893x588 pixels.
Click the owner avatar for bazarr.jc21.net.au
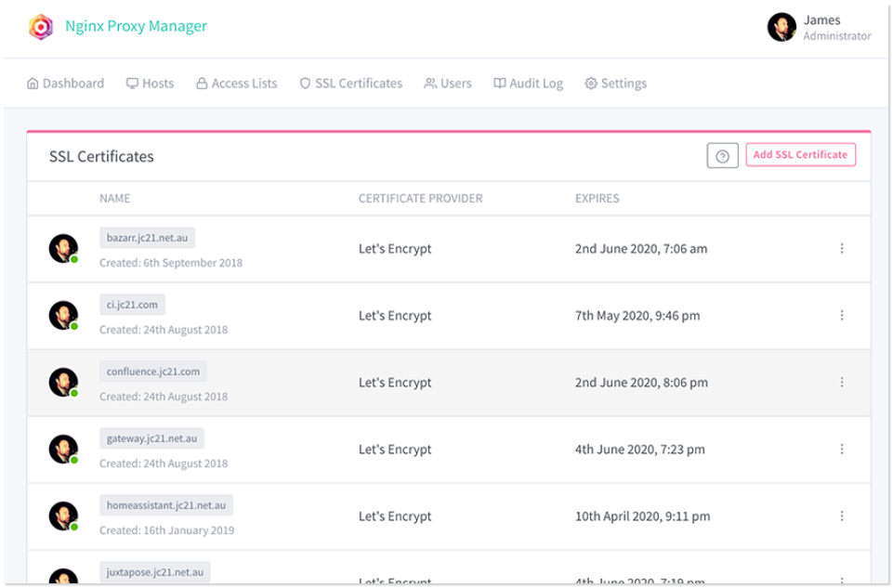(x=63, y=249)
